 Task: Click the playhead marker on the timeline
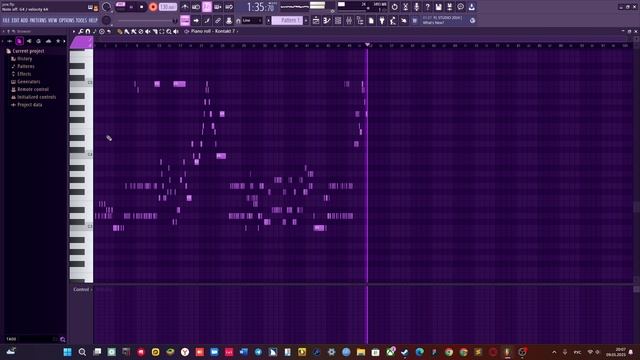tap(367, 44)
